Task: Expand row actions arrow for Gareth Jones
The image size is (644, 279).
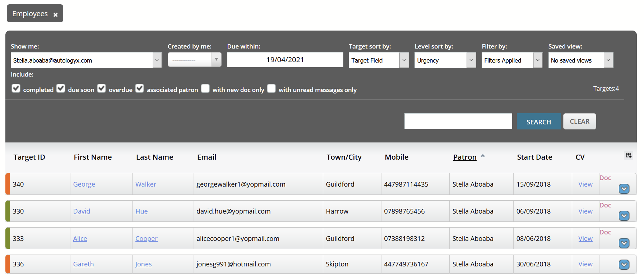Action: 624,265
